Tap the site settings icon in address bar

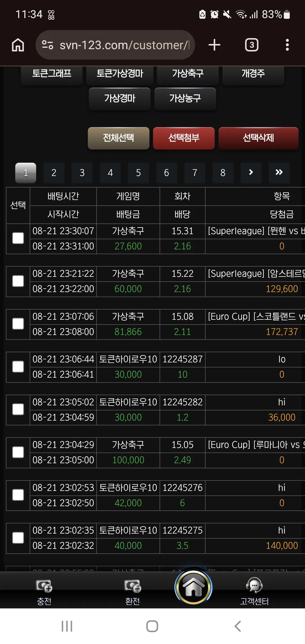tap(47, 45)
